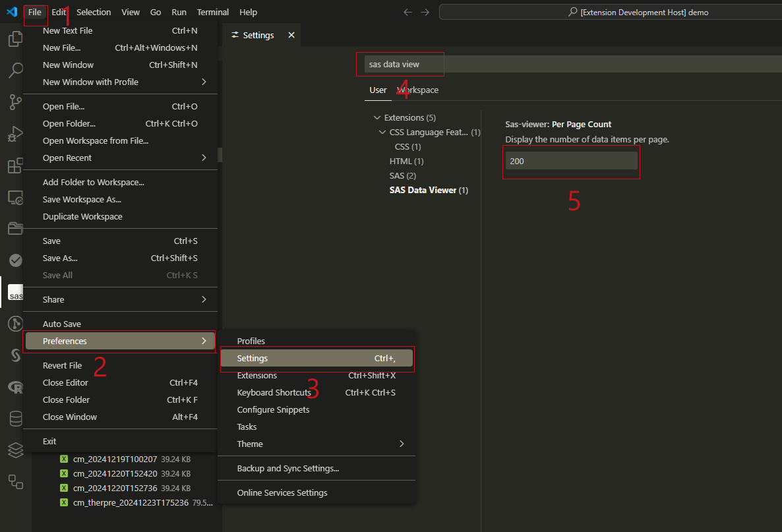This screenshot has width=782, height=532.
Task: Click the stacked layers icon
Action: 15,450
